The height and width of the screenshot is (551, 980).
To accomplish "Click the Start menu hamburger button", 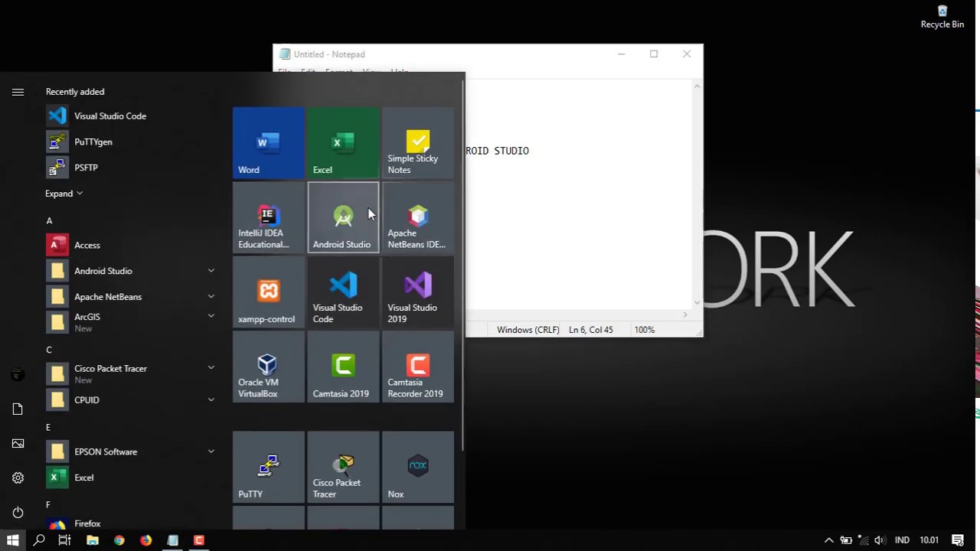I will pyautogui.click(x=18, y=92).
